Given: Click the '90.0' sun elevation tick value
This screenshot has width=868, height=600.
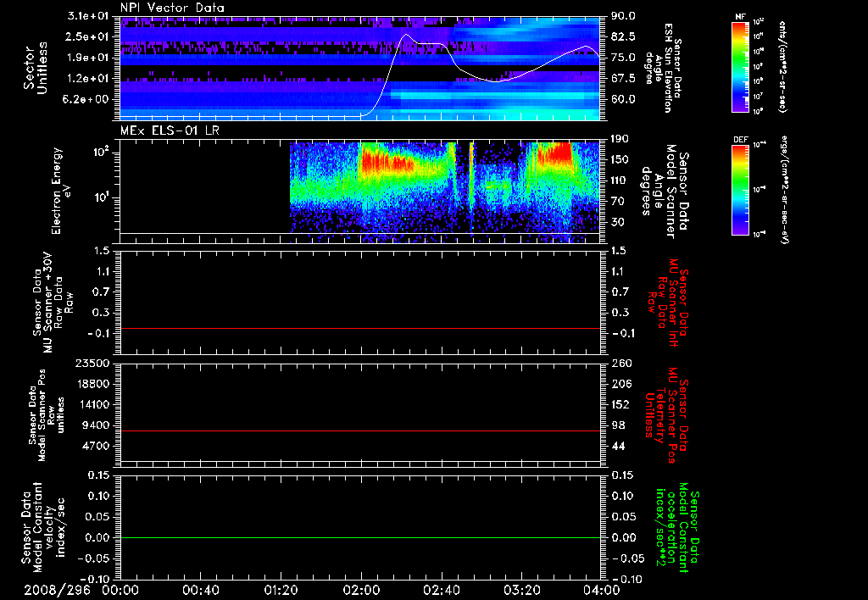Looking at the screenshot, I should tap(624, 16).
